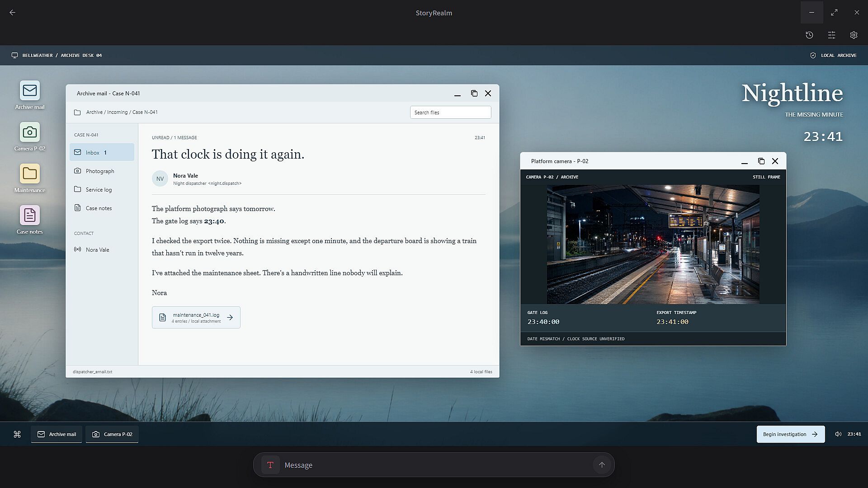Toggle the red T text mode button

pos(270,465)
